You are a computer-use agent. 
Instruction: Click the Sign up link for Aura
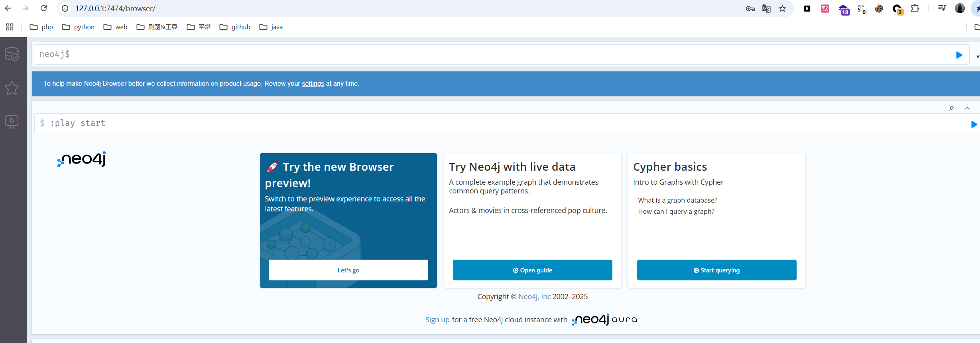[437, 319]
